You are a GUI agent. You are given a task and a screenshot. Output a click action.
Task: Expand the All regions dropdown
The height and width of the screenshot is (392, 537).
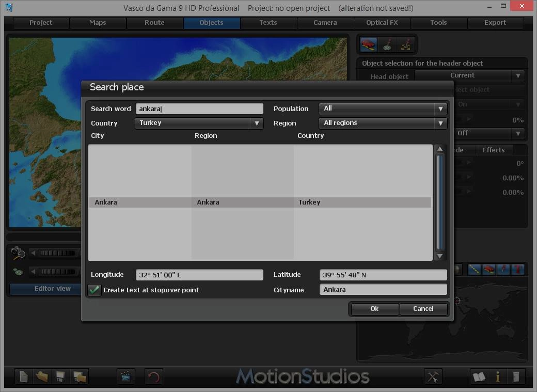pos(383,123)
